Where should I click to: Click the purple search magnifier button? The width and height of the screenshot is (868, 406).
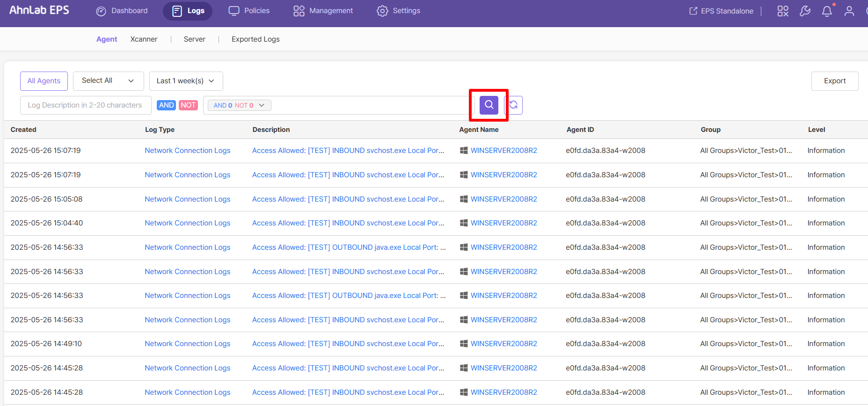click(x=489, y=105)
